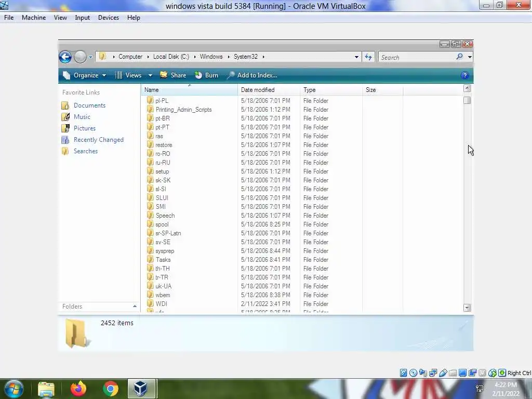Viewport: 532px width, 399px height.
Task: Open the Documents favorite link
Action: pyautogui.click(x=89, y=105)
